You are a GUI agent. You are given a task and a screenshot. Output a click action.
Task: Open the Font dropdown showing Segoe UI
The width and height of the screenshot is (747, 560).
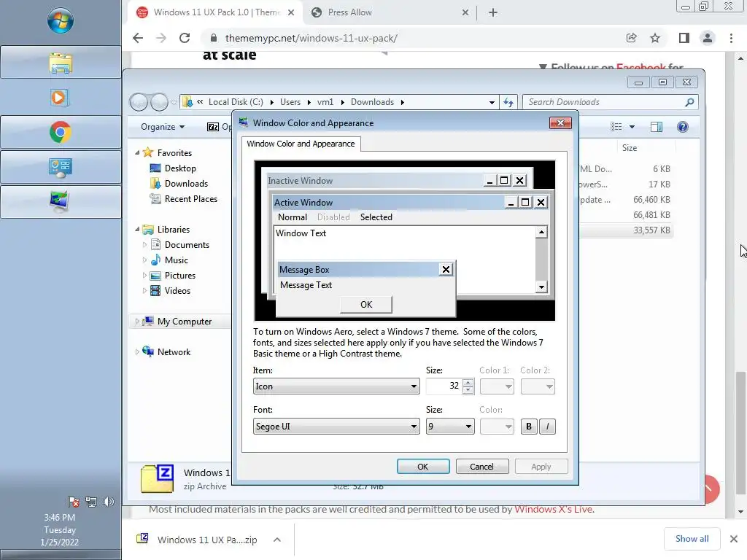pos(336,426)
